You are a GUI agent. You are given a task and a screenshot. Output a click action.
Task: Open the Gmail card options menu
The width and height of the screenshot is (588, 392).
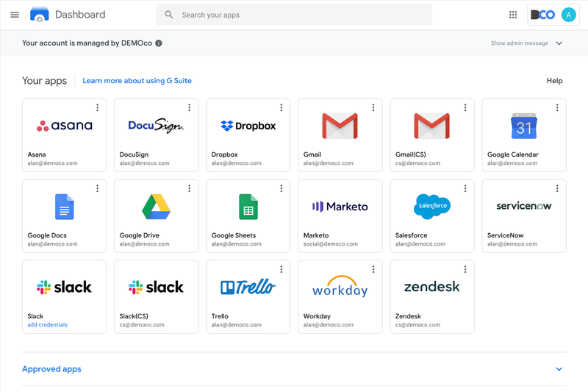pos(373,107)
